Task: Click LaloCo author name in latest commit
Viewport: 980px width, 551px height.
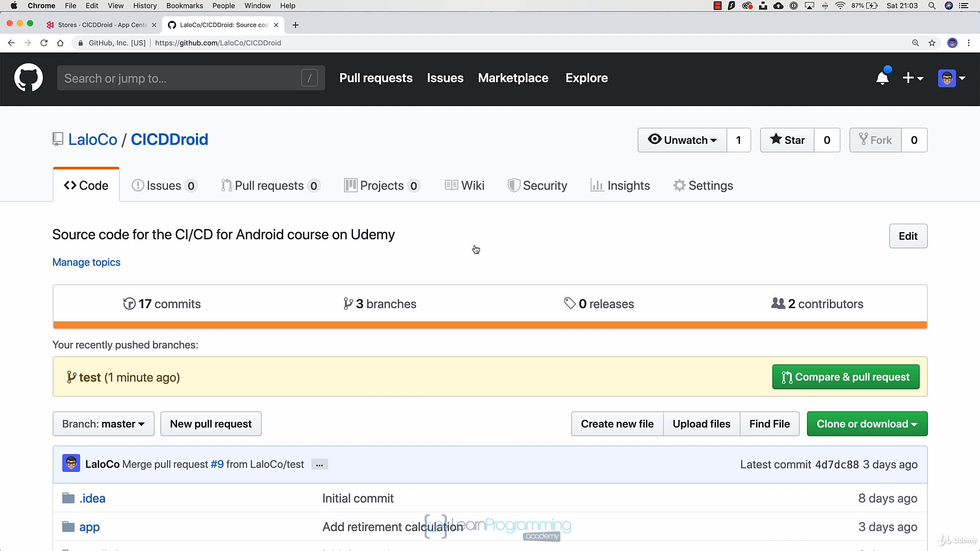Action: pyautogui.click(x=102, y=464)
